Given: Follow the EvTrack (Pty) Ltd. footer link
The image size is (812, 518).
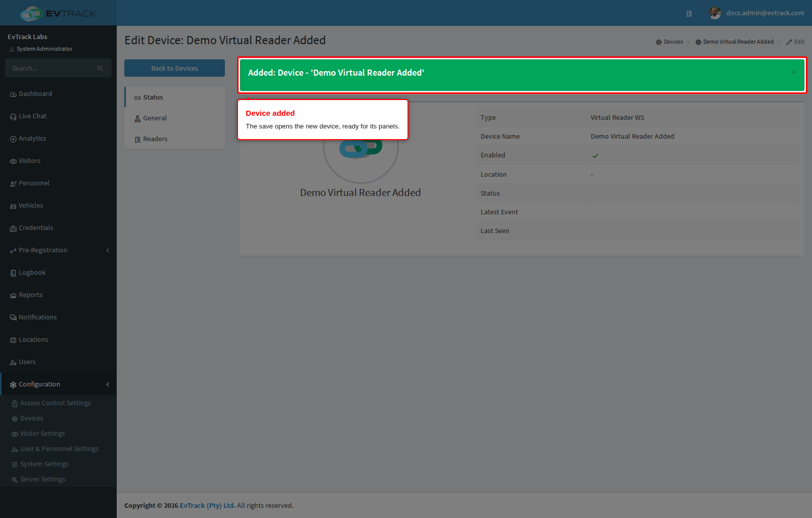Looking at the screenshot, I should [208, 505].
